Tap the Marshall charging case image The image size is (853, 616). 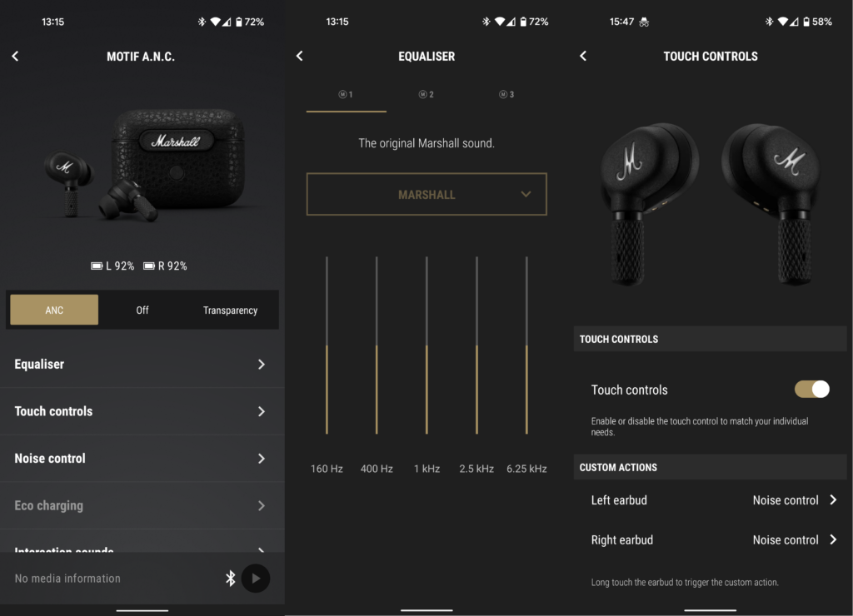click(x=178, y=158)
